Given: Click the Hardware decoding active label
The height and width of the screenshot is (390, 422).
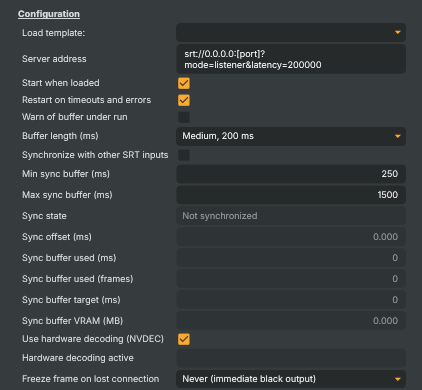Looking at the screenshot, I should pyautogui.click(x=78, y=358).
